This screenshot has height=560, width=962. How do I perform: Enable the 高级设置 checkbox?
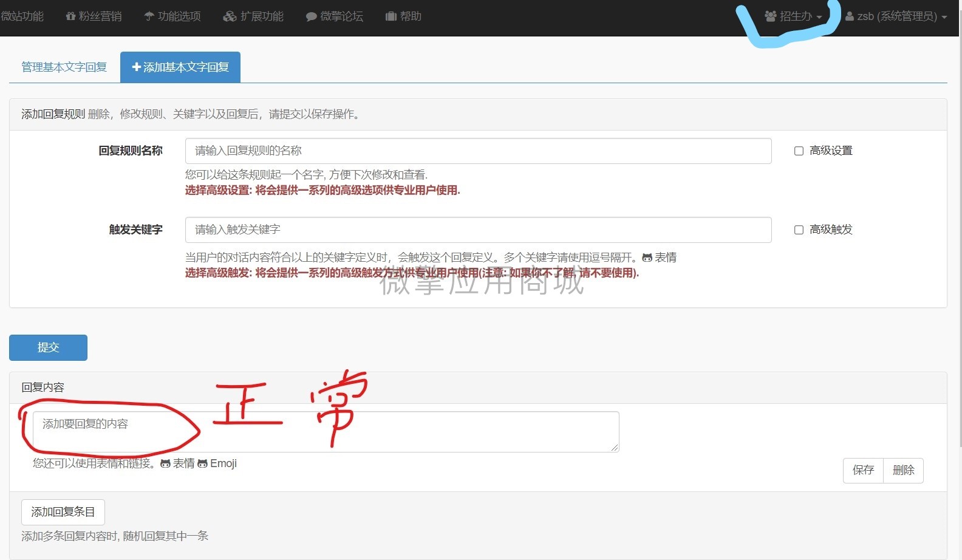click(799, 151)
